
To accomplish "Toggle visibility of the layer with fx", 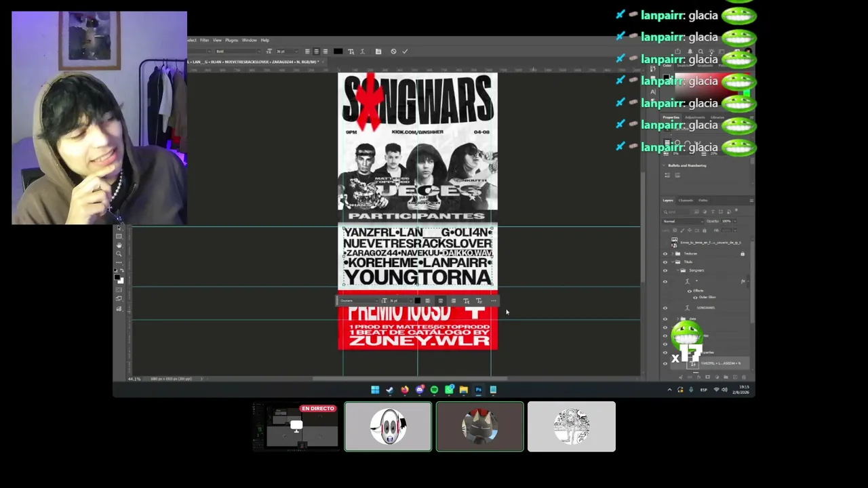I will (665, 281).
